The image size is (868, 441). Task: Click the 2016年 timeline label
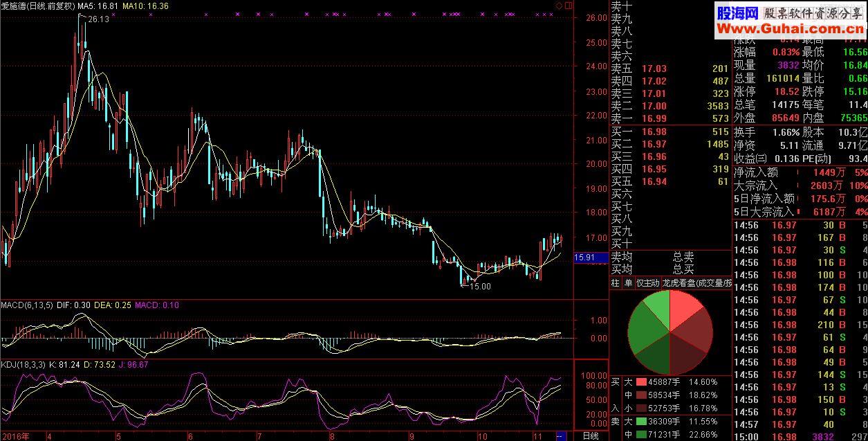click(x=14, y=435)
